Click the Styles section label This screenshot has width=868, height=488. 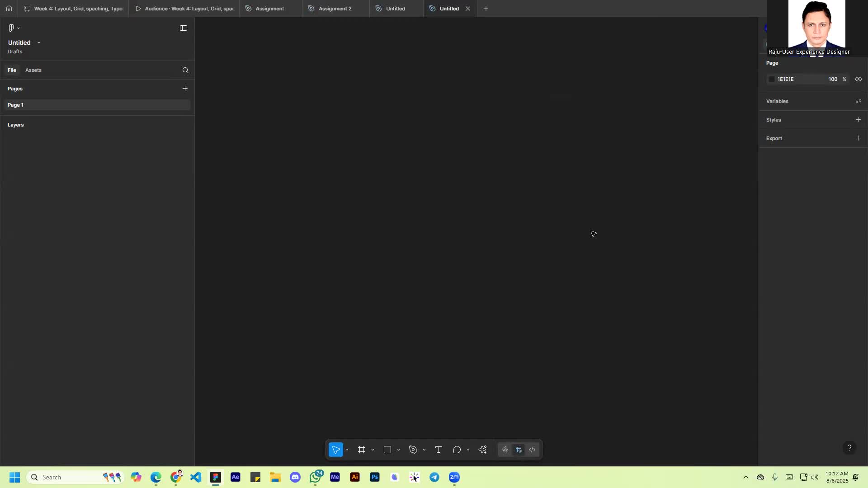(x=774, y=120)
